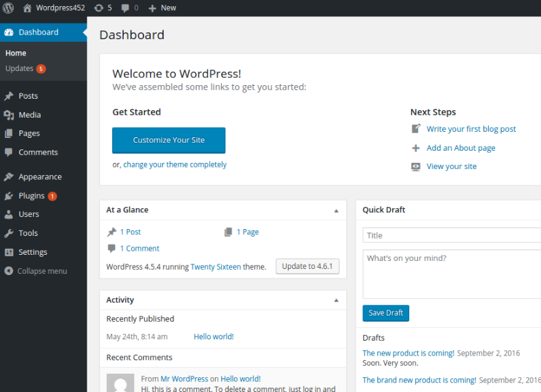
Task: Focus the What's on your mind textarea
Action: click(x=452, y=274)
